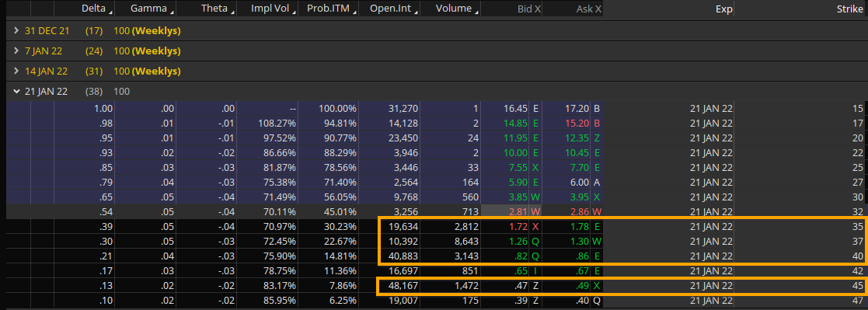Select delta .54 cell

106,211
